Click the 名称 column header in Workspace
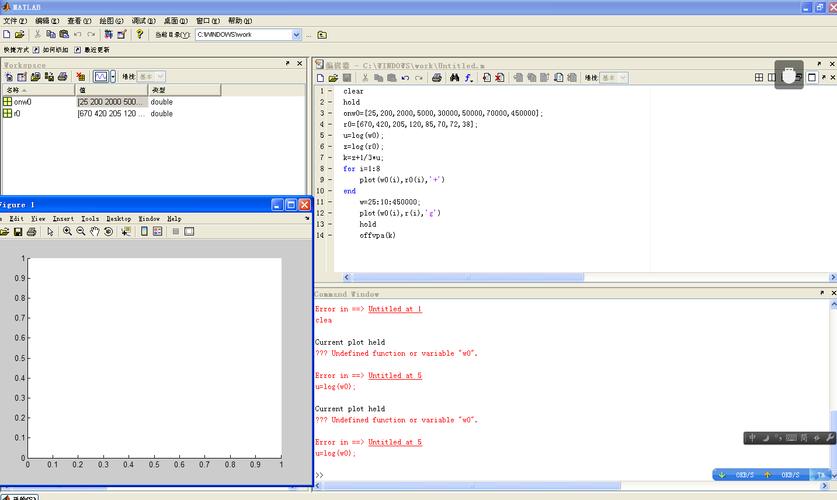This screenshot has width=837, height=500. click(38, 90)
